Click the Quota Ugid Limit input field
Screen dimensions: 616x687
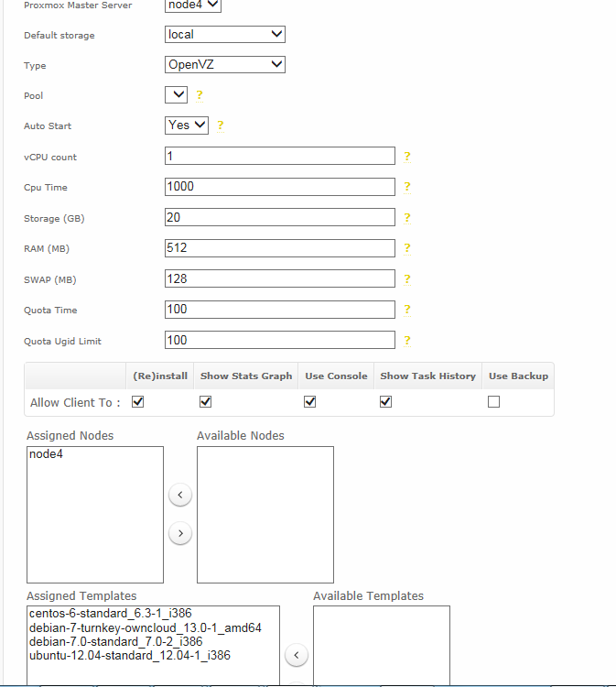(280, 340)
